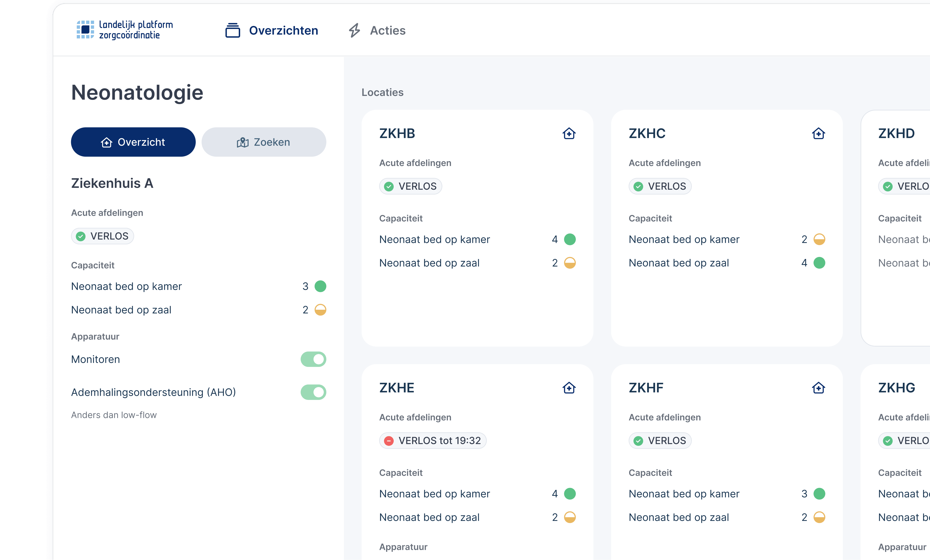The image size is (930, 560).
Task: Toggle the Ademhalingsondersteuning (AHO) switch
Action: point(313,392)
